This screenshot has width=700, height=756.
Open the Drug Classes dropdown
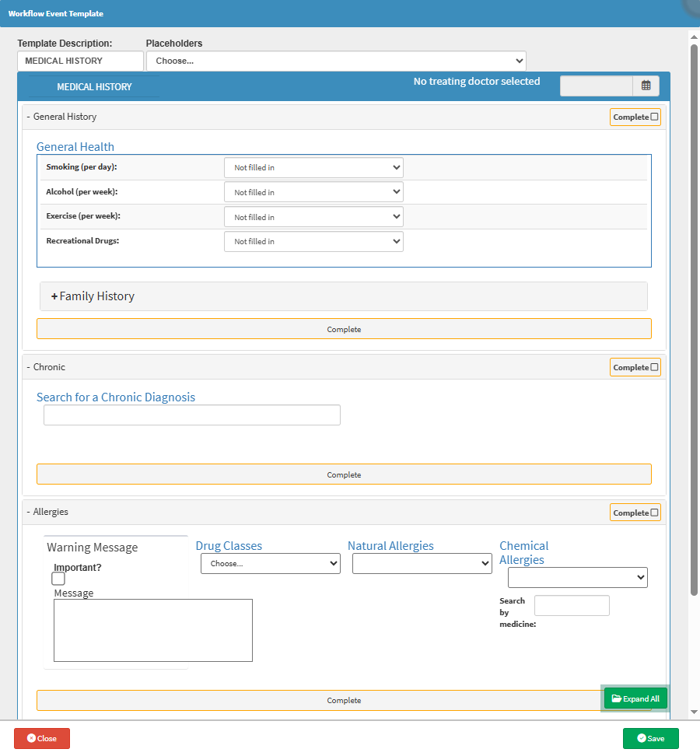pyautogui.click(x=270, y=563)
